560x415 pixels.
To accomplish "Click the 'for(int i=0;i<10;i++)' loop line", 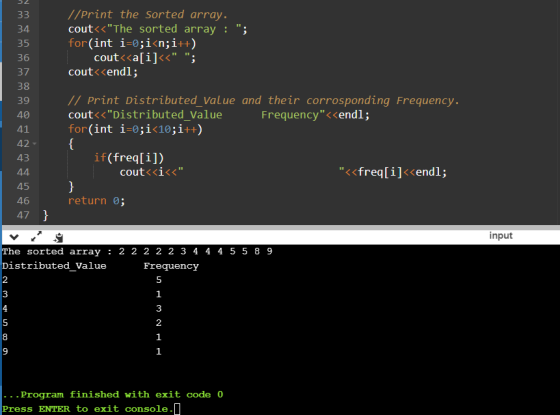I will tap(135, 129).
